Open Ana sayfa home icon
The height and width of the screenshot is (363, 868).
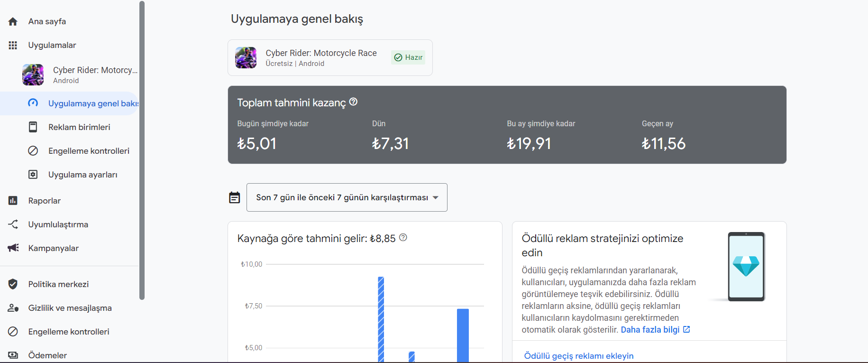pos(13,21)
